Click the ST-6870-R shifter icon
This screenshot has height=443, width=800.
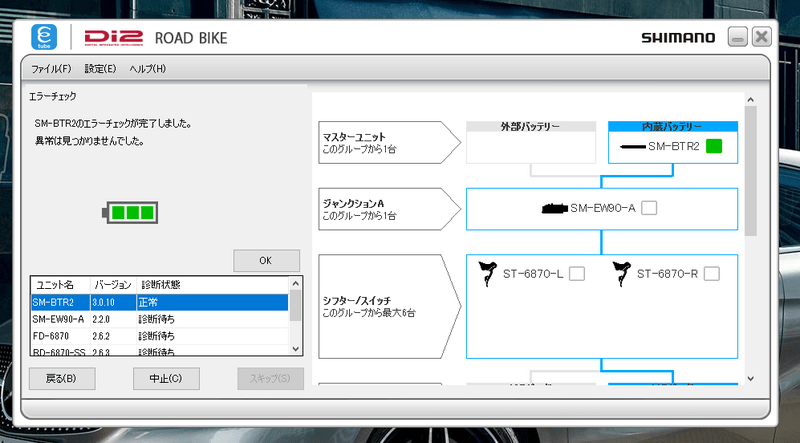click(621, 274)
